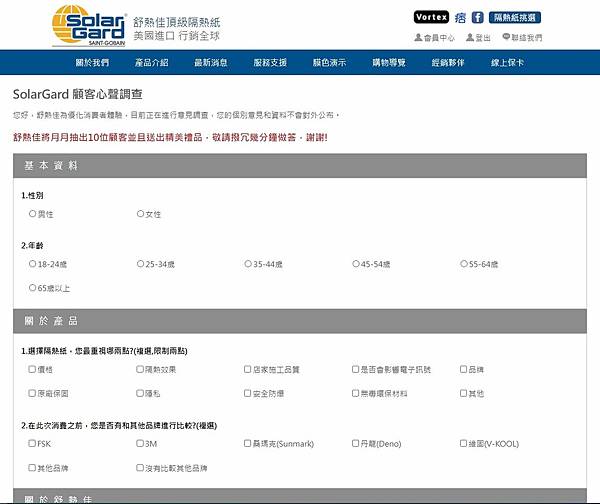Choose the 25-34歲 age option
600x504 pixels.
tap(140, 264)
